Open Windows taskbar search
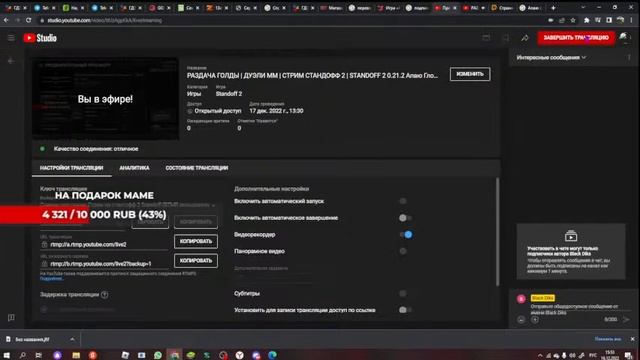The image size is (640, 360). coord(22,355)
